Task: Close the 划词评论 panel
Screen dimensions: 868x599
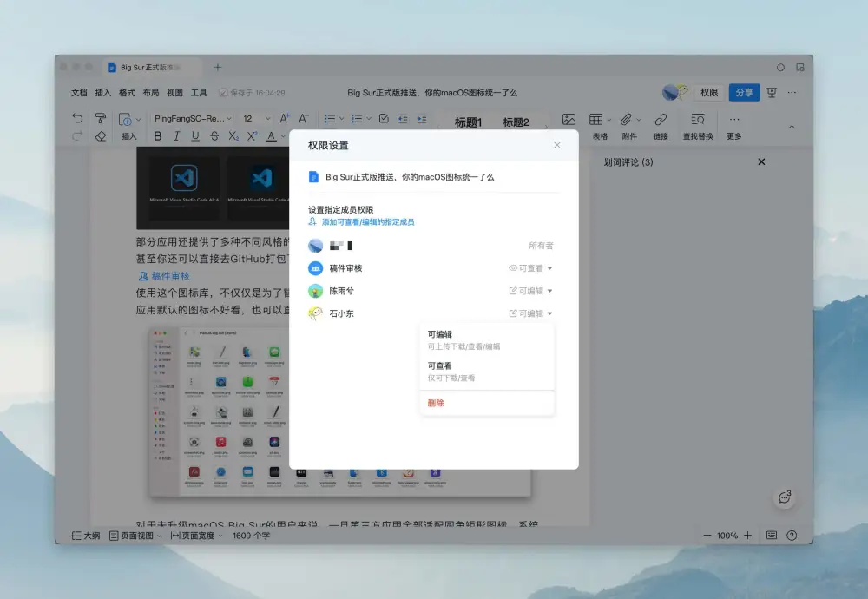Action: (762, 161)
